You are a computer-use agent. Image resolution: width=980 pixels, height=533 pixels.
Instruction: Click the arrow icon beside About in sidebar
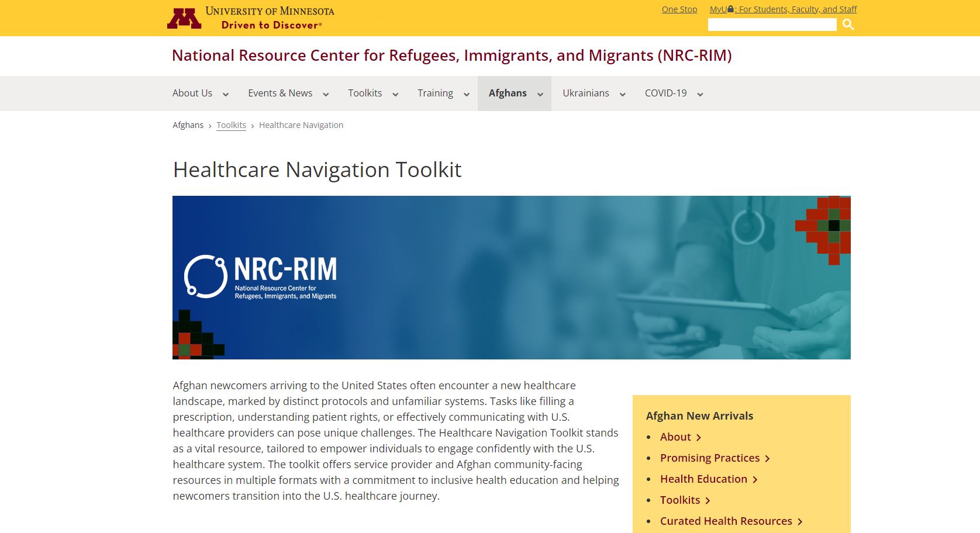699,437
